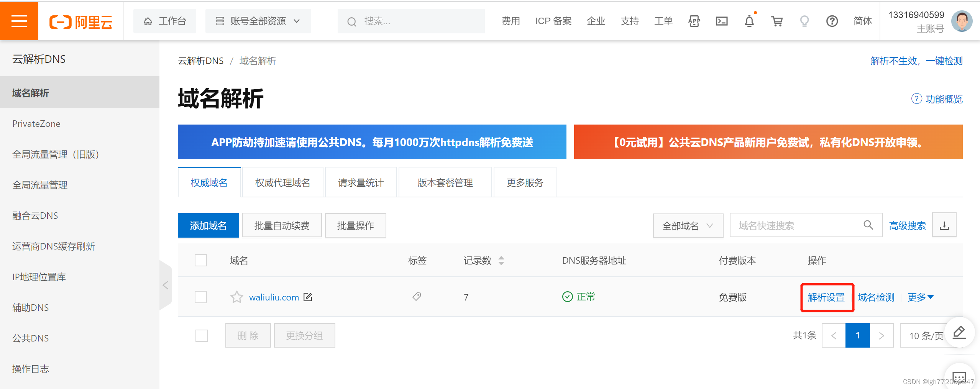Tick the bottom batch-selection checkbox
The height and width of the screenshot is (389, 980).
pyautogui.click(x=202, y=336)
